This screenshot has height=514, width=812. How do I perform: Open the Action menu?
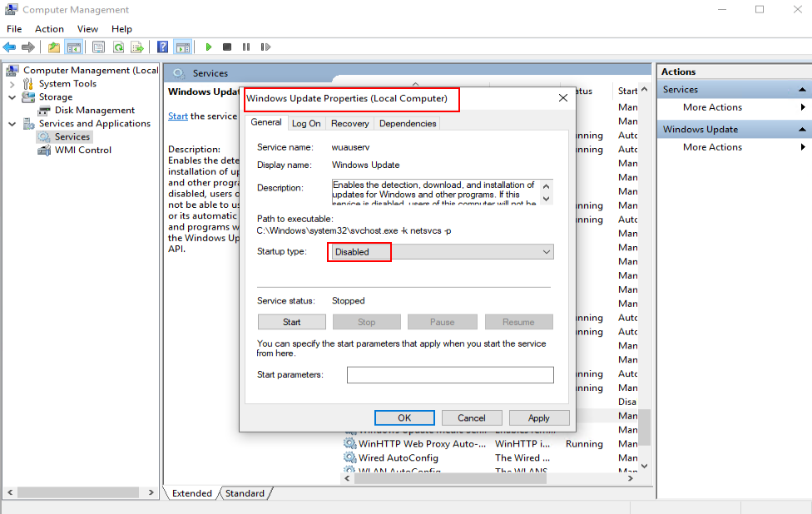click(49, 29)
